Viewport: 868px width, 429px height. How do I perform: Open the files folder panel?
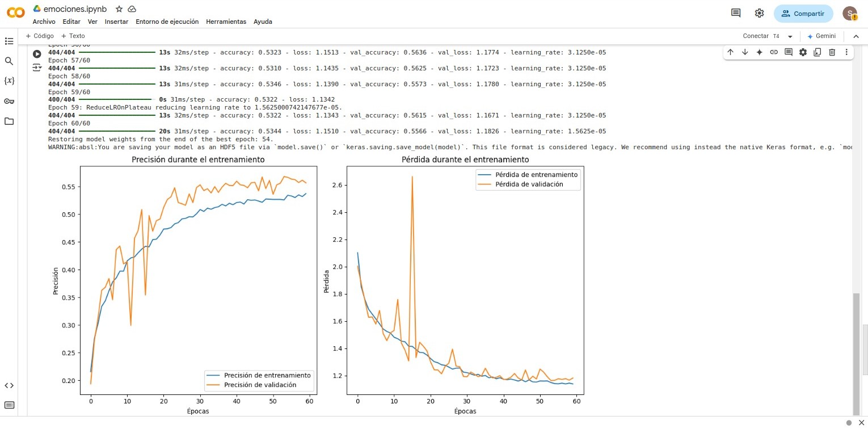9,121
